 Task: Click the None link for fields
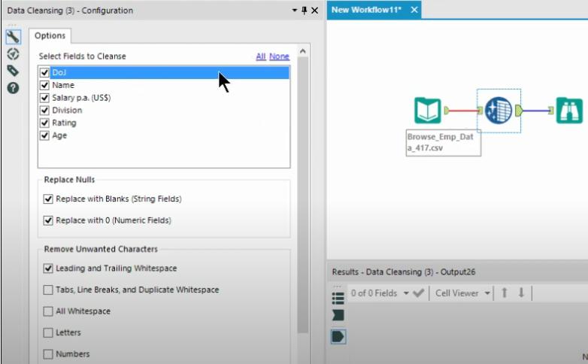click(x=280, y=56)
